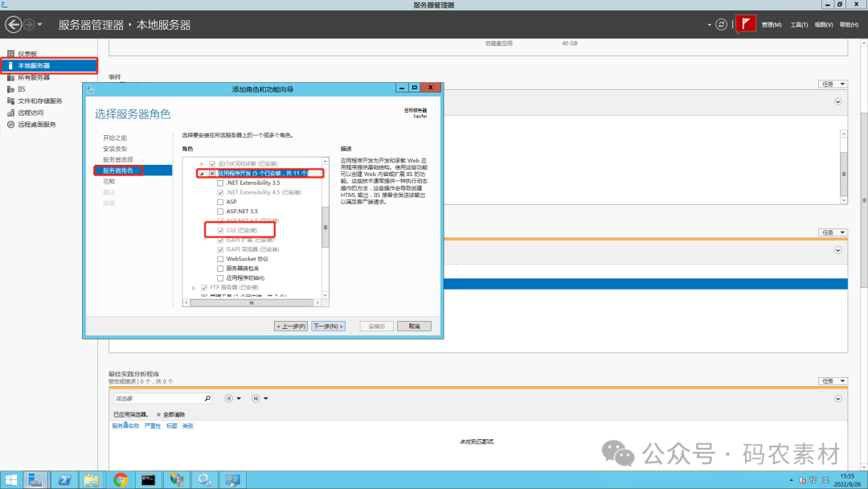Open the 管理(M) menu
The width and height of the screenshot is (868, 489).
771,25
